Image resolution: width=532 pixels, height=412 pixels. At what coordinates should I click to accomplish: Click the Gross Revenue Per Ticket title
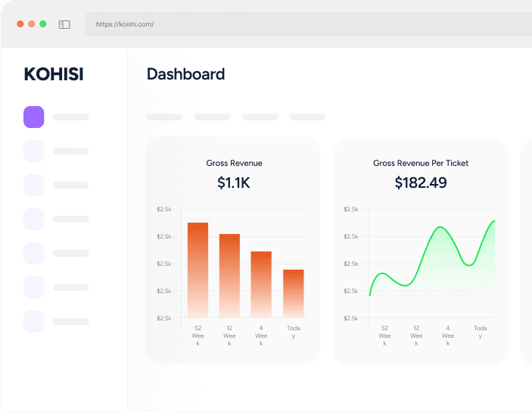pos(421,163)
